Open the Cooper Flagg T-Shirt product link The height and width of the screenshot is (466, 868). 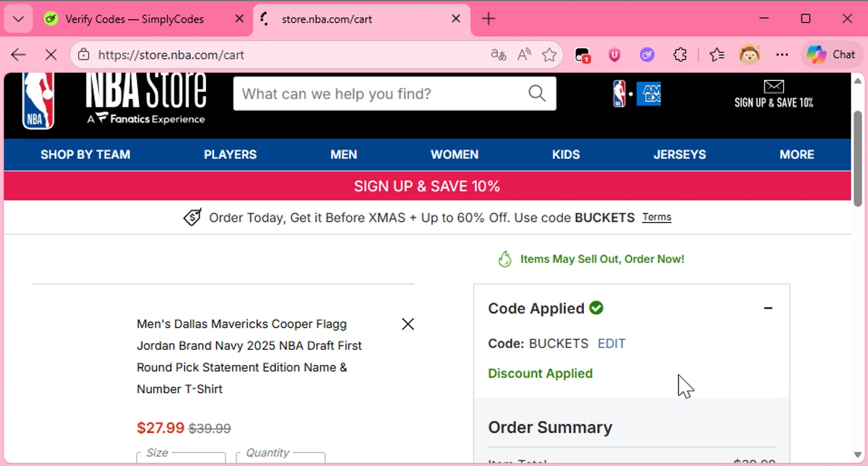click(249, 356)
